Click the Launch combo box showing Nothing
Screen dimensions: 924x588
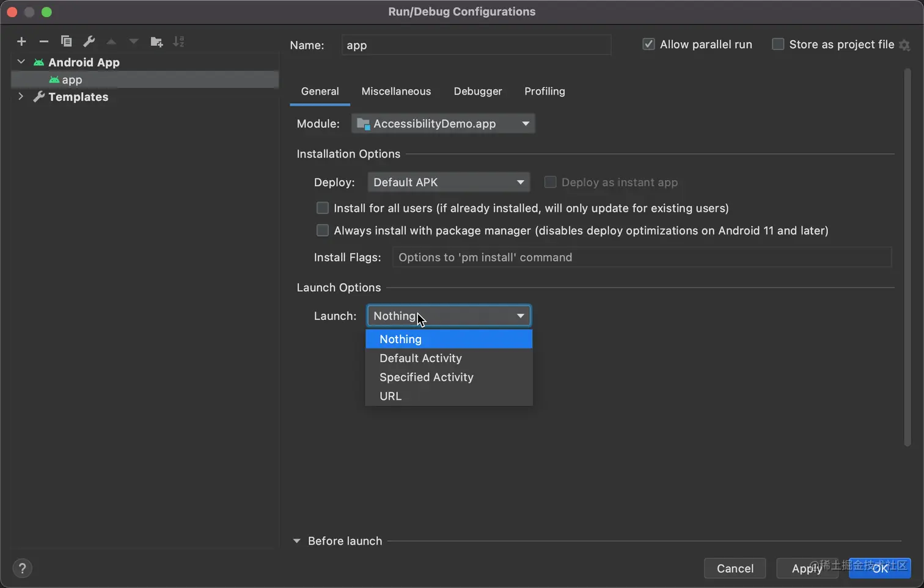[449, 316]
